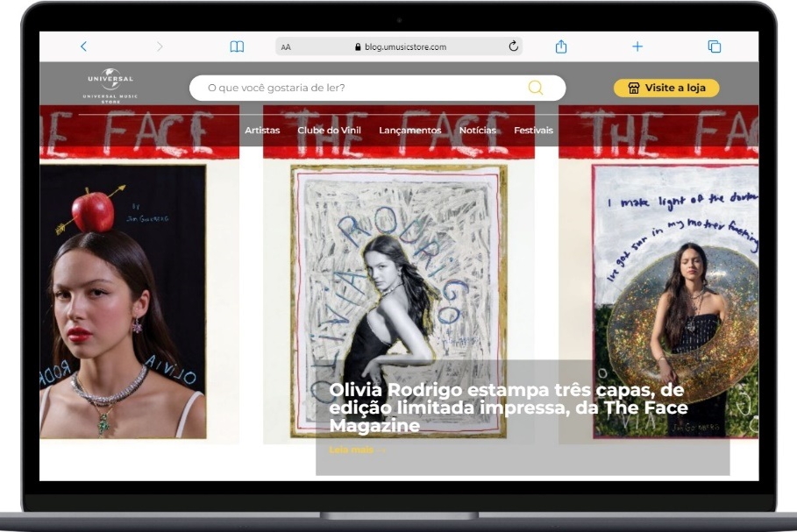This screenshot has width=797, height=532.
Task: Open the Festivais menu item
Action: 534,130
